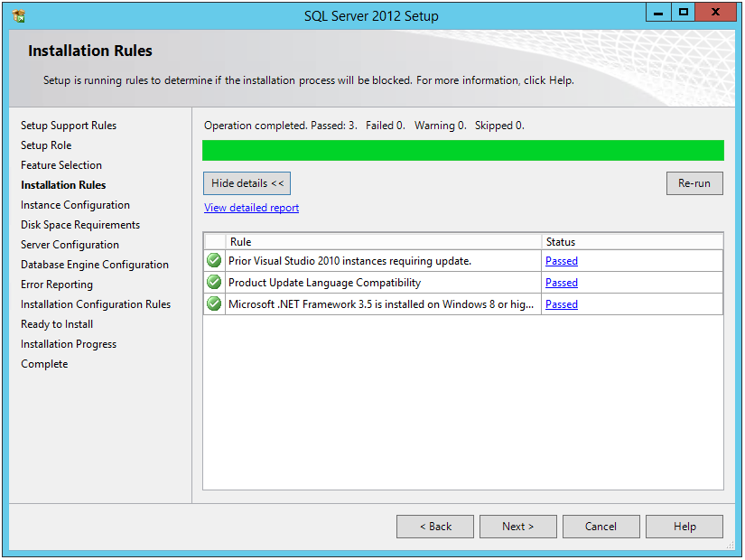Select Database Engine Configuration step in sidebar
Viewport: 745px width, 560px height.
[x=95, y=265]
